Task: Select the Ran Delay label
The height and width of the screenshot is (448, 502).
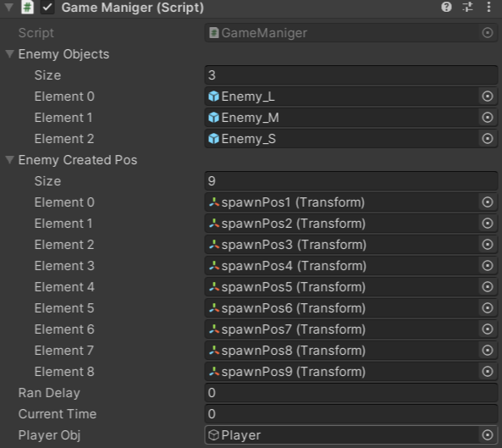Action: 49,393
